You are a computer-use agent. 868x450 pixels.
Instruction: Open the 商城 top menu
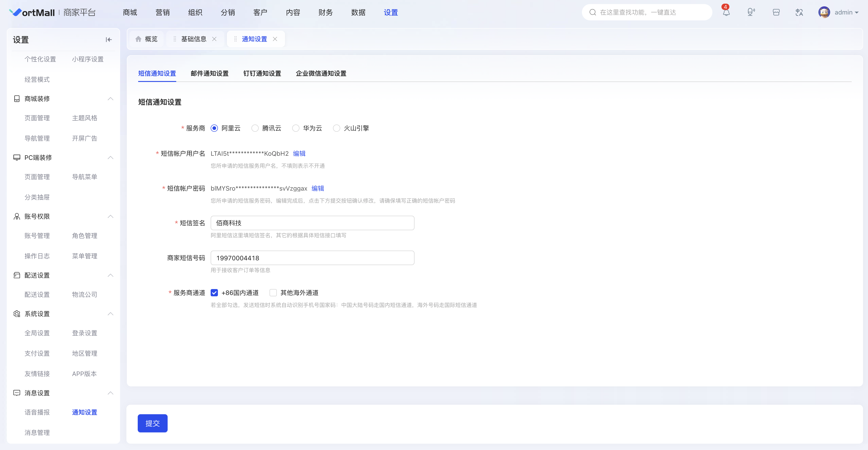[x=130, y=12]
